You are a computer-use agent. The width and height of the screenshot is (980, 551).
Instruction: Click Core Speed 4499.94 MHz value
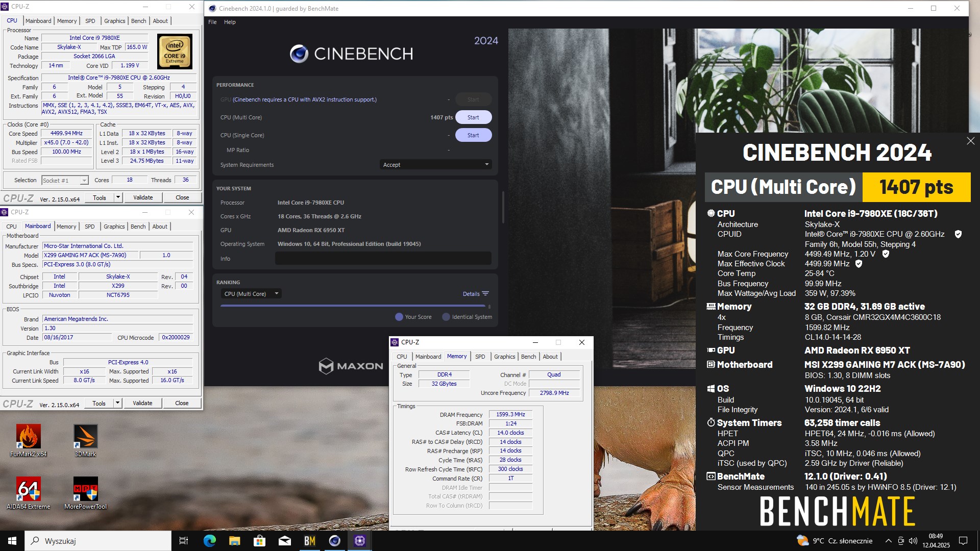click(x=66, y=134)
